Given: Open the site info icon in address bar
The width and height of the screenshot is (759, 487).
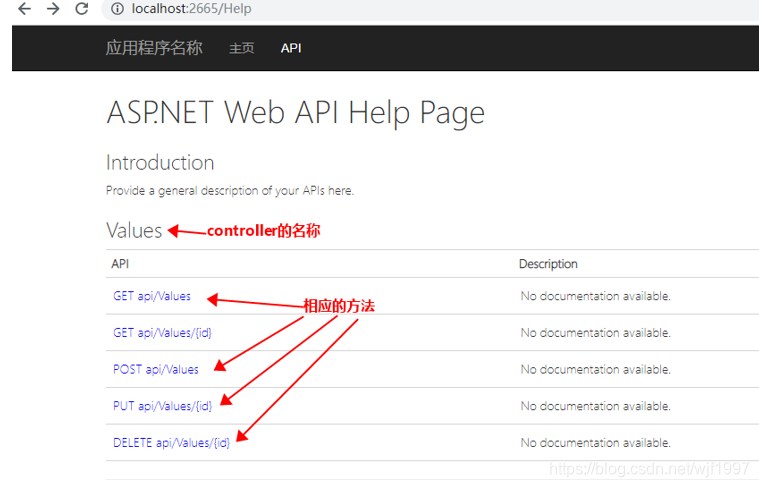Looking at the screenshot, I should [117, 9].
